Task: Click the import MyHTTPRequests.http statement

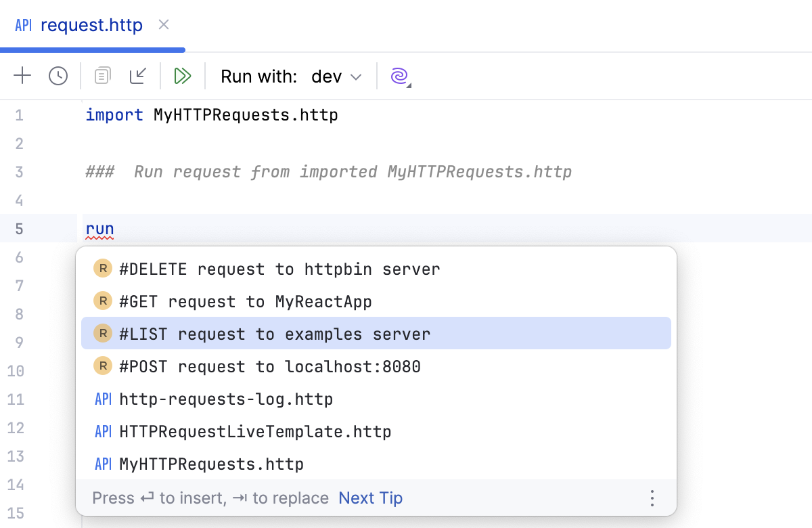Action: coord(210,115)
